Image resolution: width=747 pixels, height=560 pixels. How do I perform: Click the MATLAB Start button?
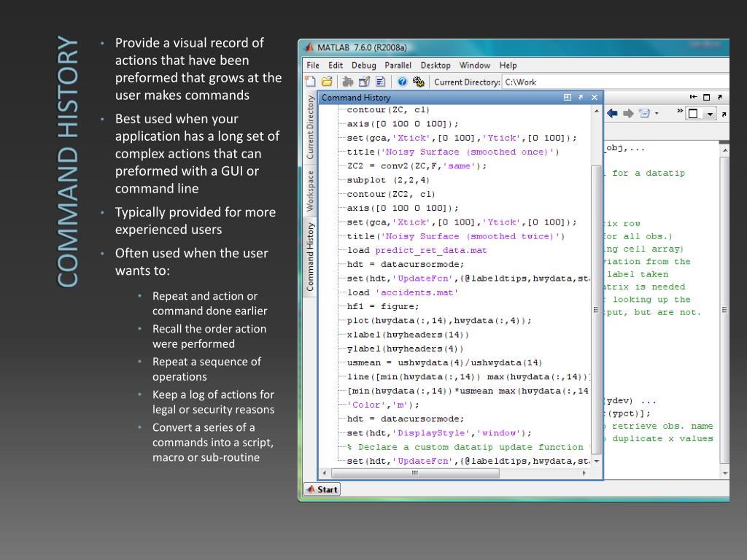coord(322,489)
